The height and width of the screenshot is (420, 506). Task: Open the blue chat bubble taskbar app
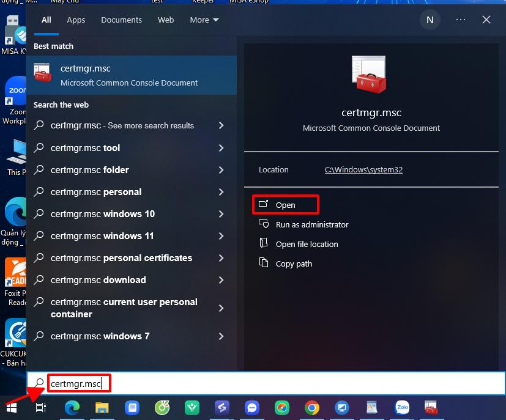tap(252, 408)
